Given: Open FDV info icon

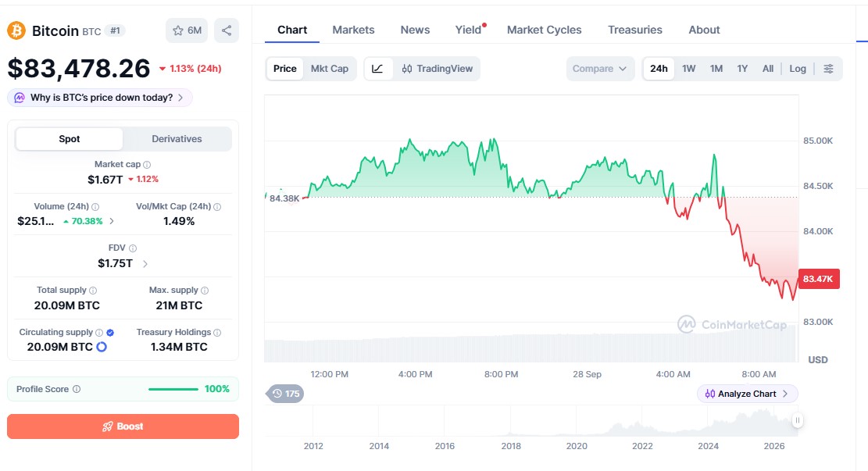Looking at the screenshot, I should point(132,248).
